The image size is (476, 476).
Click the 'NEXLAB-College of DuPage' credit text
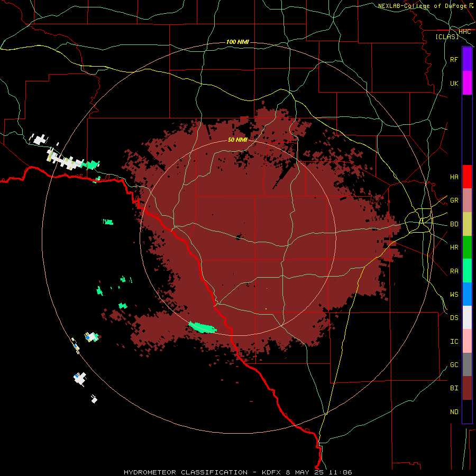422,6
